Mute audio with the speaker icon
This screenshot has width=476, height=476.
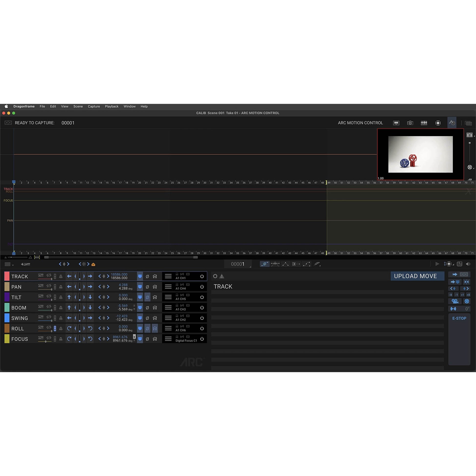468,264
